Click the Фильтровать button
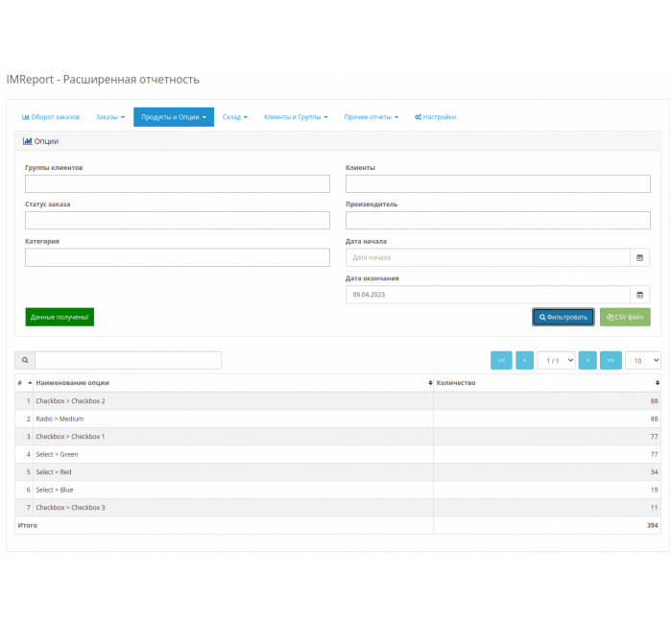This screenshot has width=672, height=624. (564, 317)
